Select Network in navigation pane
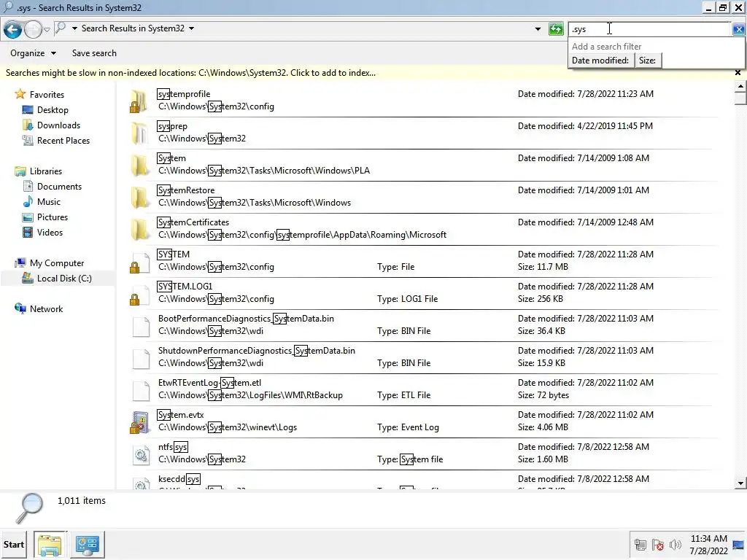 [46, 309]
